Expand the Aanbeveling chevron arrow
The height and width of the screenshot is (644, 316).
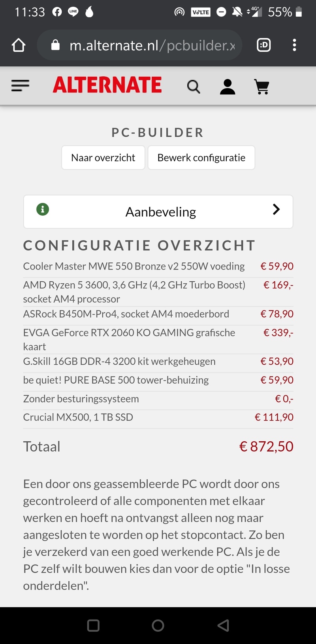276,209
